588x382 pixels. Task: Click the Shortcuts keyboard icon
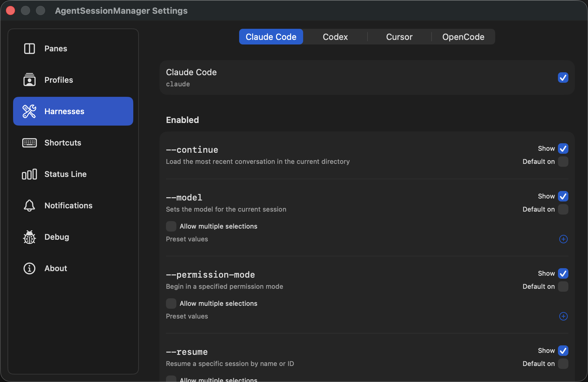click(x=29, y=143)
